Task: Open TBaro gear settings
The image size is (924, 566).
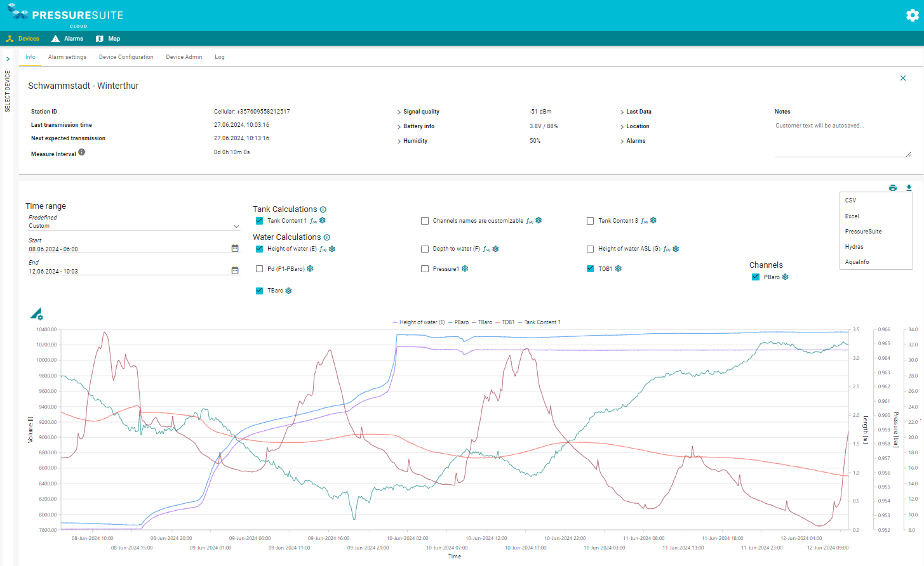Action: pyautogui.click(x=289, y=291)
